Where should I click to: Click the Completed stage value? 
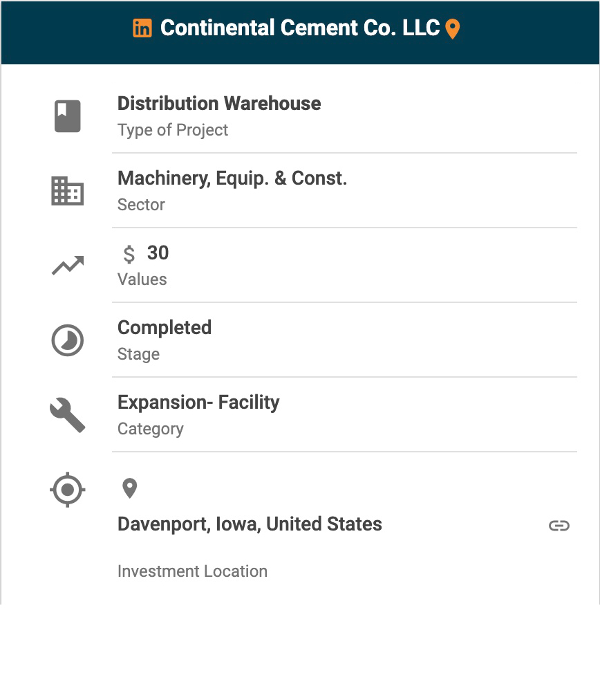pos(165,328)
